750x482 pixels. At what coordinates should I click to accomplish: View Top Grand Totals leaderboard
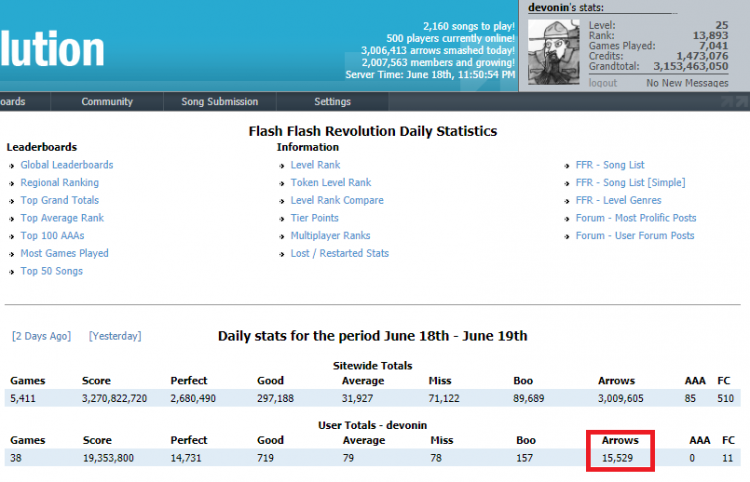[59, 200]
